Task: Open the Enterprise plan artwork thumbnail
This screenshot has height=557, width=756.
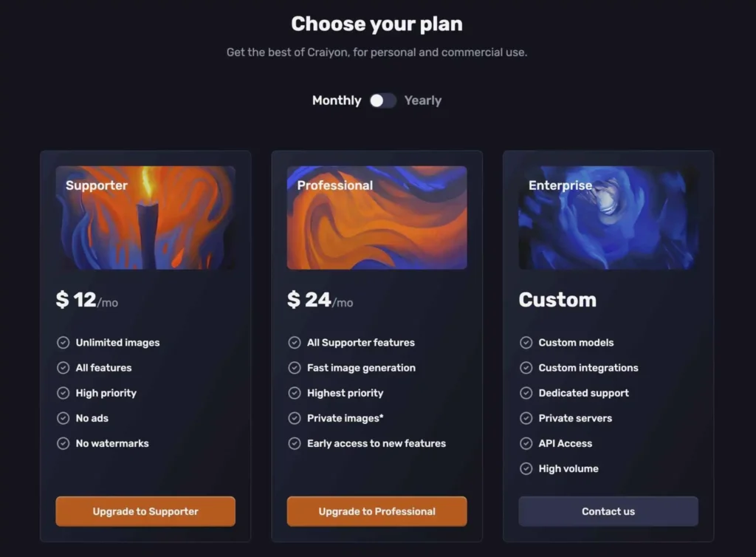Action: coord(608,217)
